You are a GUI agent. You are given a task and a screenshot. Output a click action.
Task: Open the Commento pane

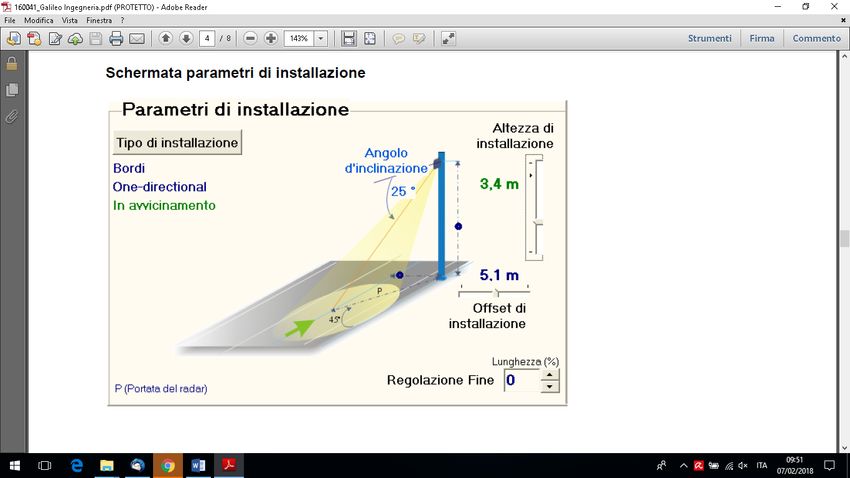pos(816,38)
